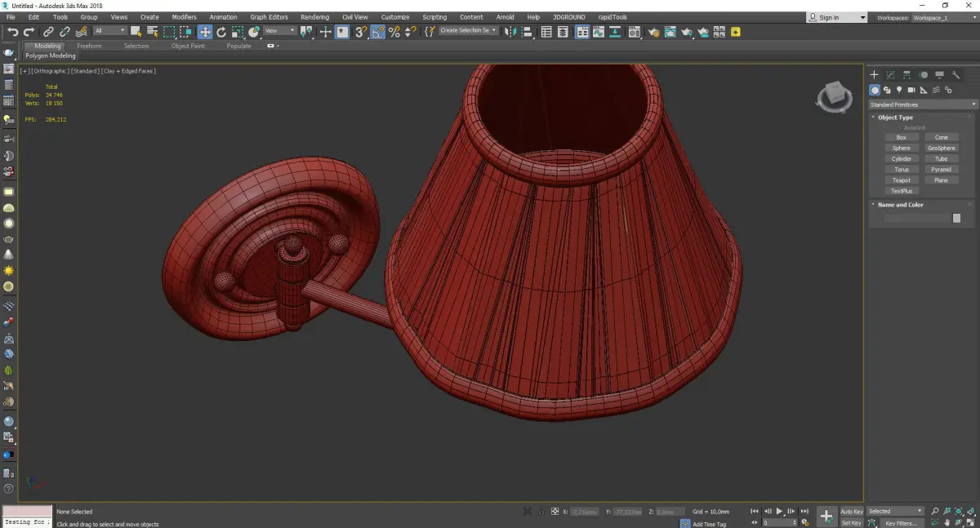Switch to the Freeform ribbon tab
The width and height of the screenshot is (980, 528).
pyautogui.click(x=89, y=46)
